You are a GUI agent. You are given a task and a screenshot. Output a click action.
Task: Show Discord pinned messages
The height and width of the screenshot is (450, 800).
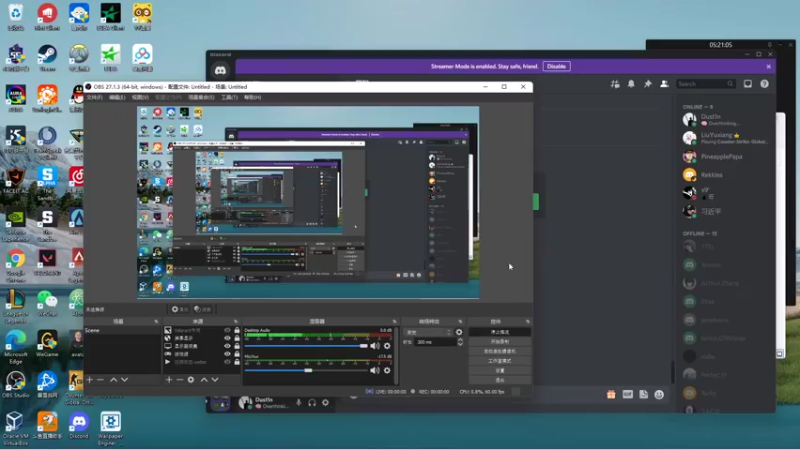pos(647,84)
